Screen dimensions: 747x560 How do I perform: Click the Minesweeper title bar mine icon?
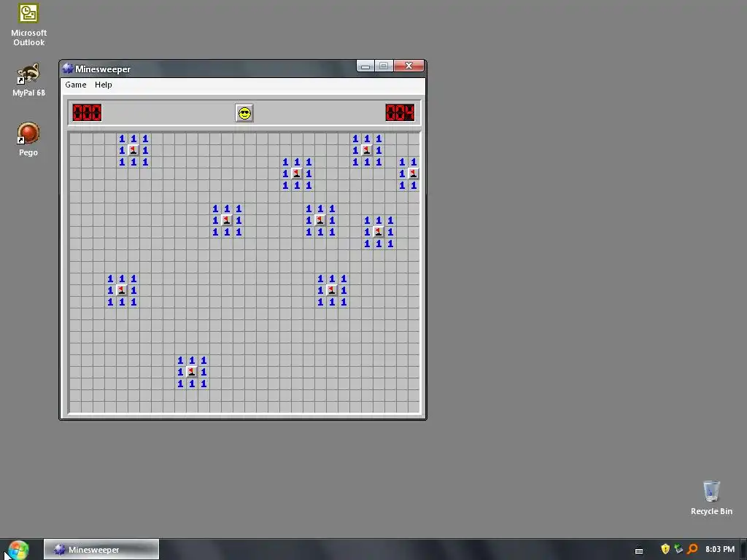(68, 69)
